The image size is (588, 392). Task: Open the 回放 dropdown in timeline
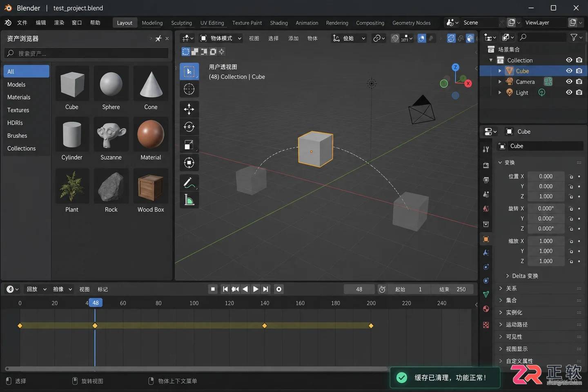pyautogui.click(x=36, y=289)
